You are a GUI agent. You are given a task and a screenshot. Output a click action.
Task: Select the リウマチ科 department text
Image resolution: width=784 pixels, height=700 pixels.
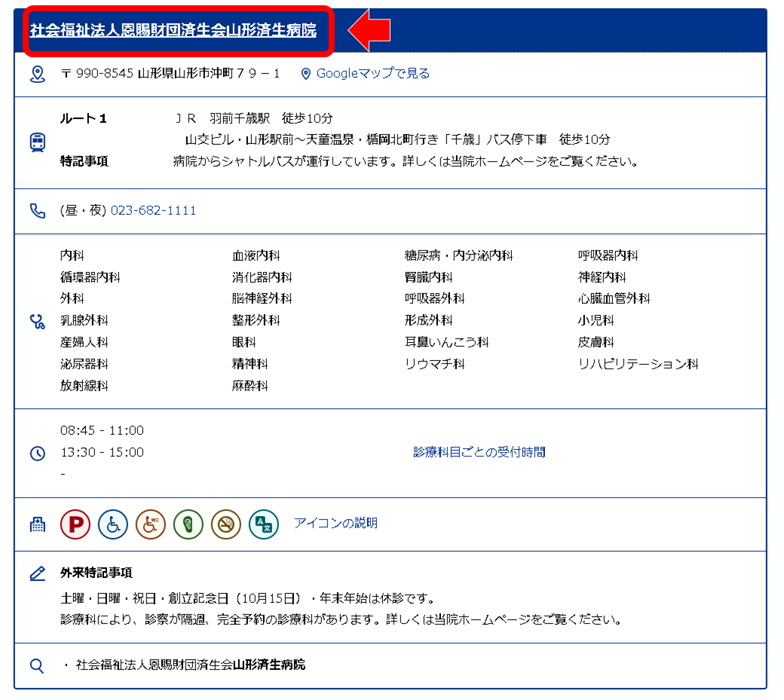(434, 364)
